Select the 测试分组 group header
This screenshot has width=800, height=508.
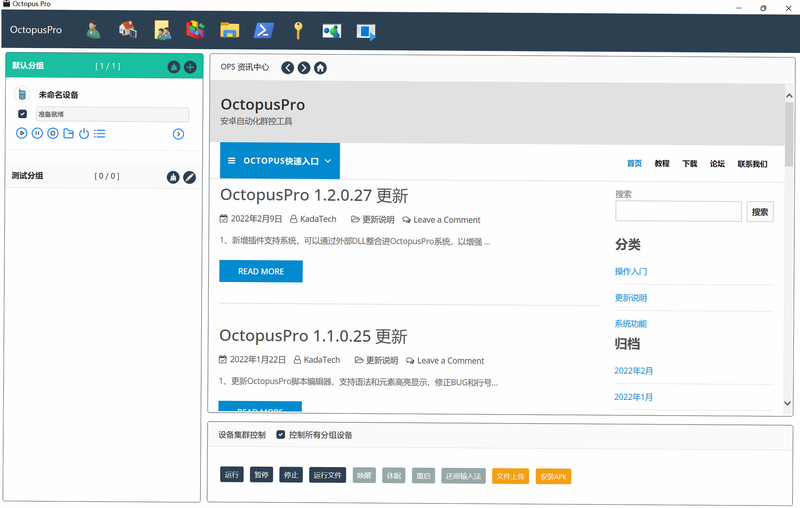[103, 176]
